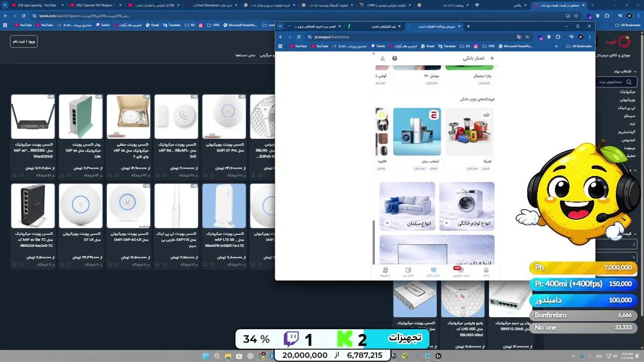This screenshot has width=644, height=362.
Task: Open the موبایل ۱۴۰ store card
Action: pyautogui.click(x=417, y=75)
